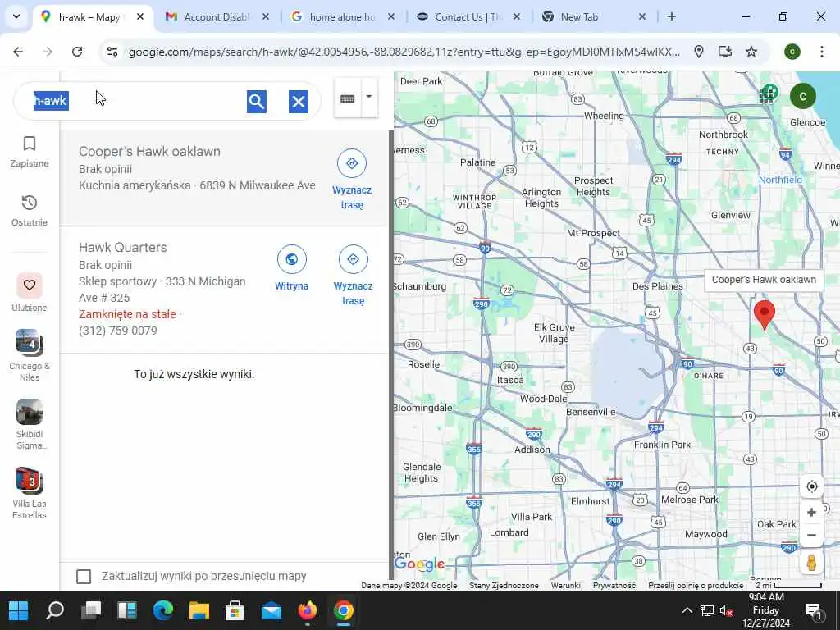840x630 pixels.
Task: Open the tab search dropdown chevron
Action: 16,16
